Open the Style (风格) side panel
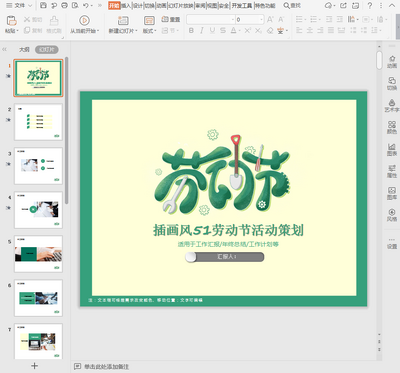The height and width of the screenshot is (373, 400). click(x=392, y=215)
